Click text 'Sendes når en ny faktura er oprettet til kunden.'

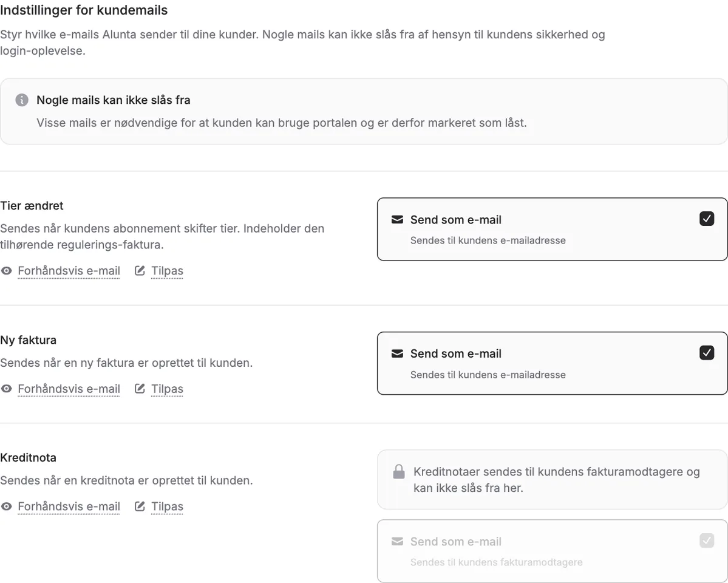(126, 363)
